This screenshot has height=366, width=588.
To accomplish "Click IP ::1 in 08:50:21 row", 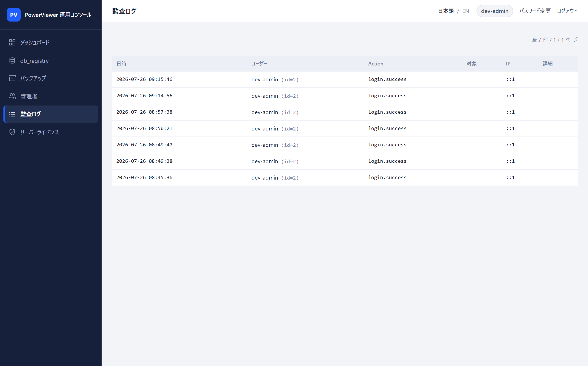I will click(x=511, y=128).
